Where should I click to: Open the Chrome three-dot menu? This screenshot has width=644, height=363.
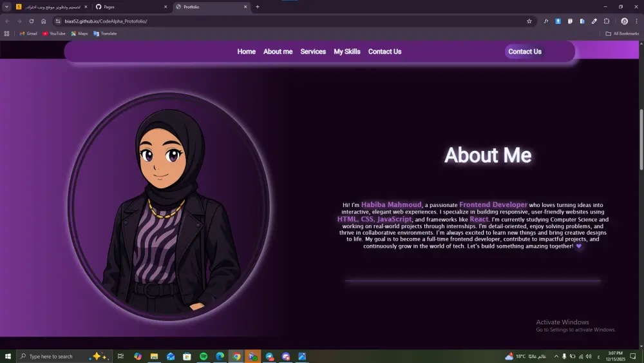pos(637,21)
